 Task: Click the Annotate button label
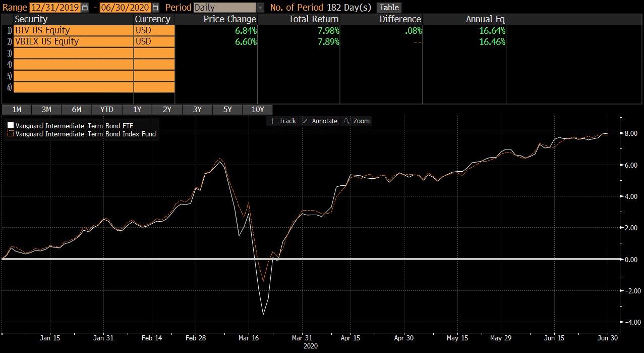click(x=324, y=121)
